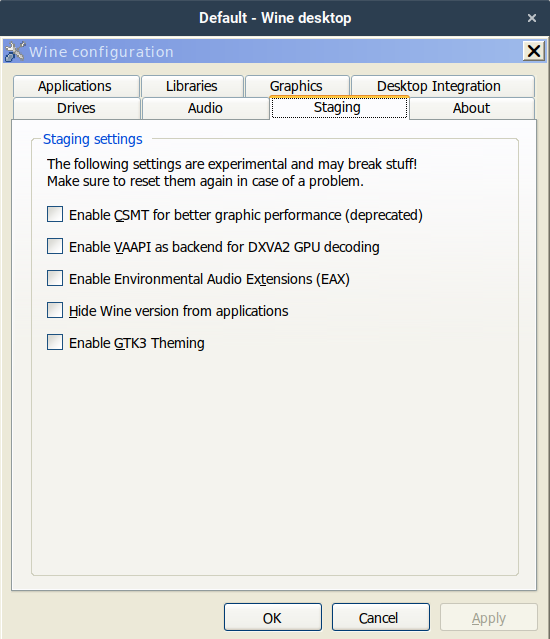Click the Apply button
This screenshot has width=550, height=639.
click(x=488, y=617)
